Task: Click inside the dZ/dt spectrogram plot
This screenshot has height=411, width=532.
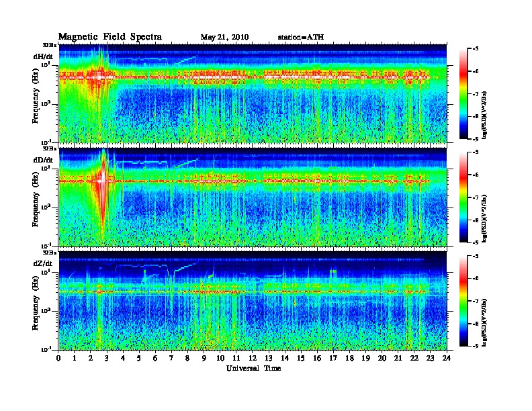Action: coord(253,300)
